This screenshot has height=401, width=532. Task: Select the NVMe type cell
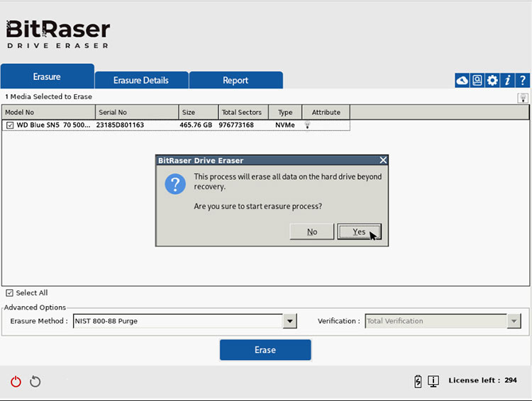pos(285,125)
